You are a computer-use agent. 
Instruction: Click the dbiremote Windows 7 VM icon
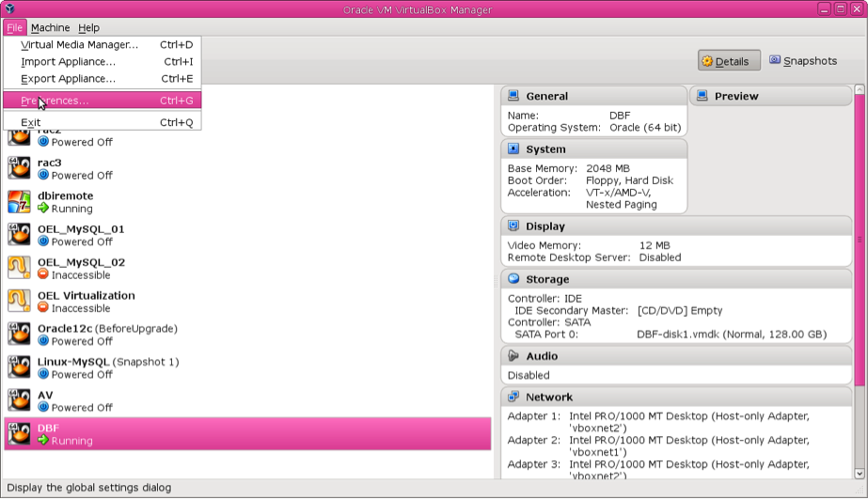[19, 201]
